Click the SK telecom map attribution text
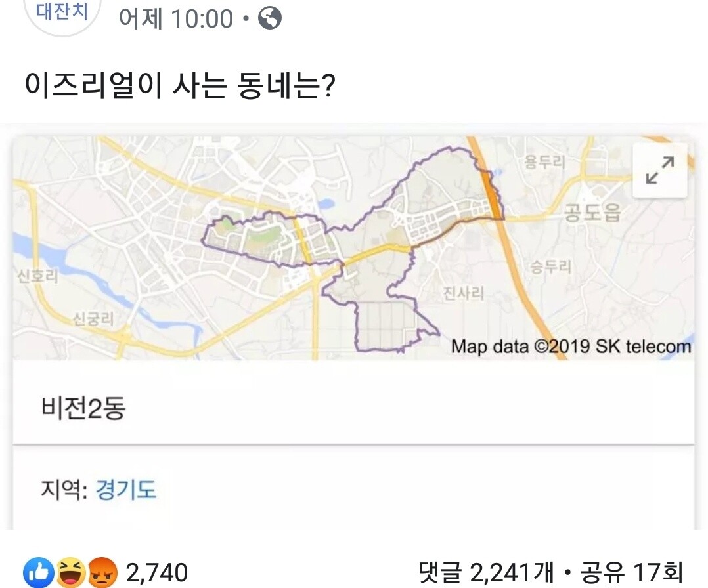The width and height of the screenshot is (708, 588). tap(571, 346)
